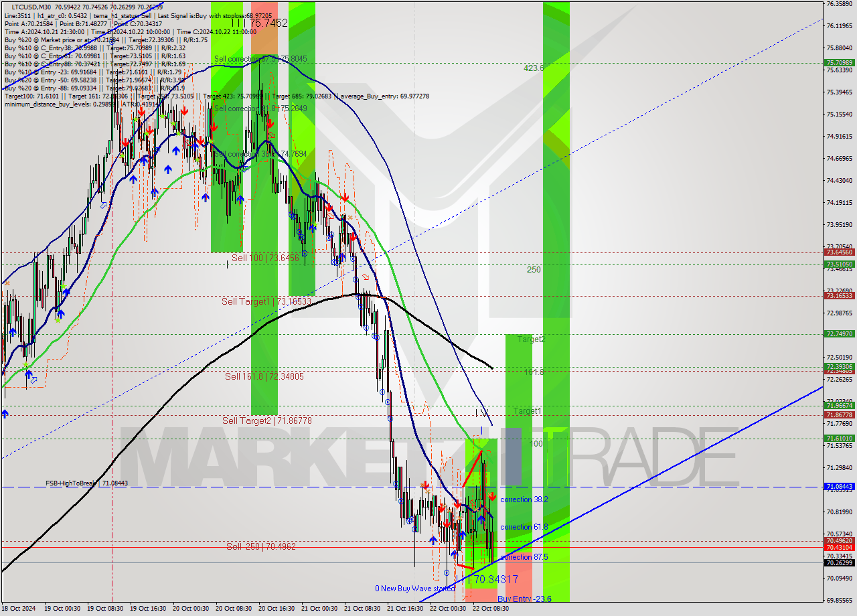Click the 69.85565 price axis value
This screenshot has width=857, height=616.
[840, 600]
